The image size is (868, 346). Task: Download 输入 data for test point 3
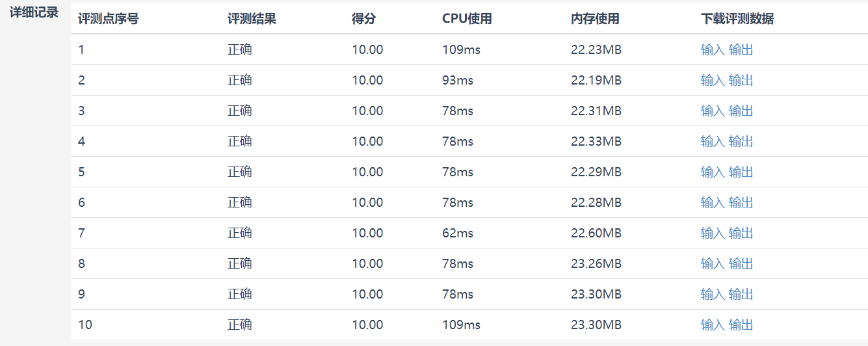(x=713, y=111)
